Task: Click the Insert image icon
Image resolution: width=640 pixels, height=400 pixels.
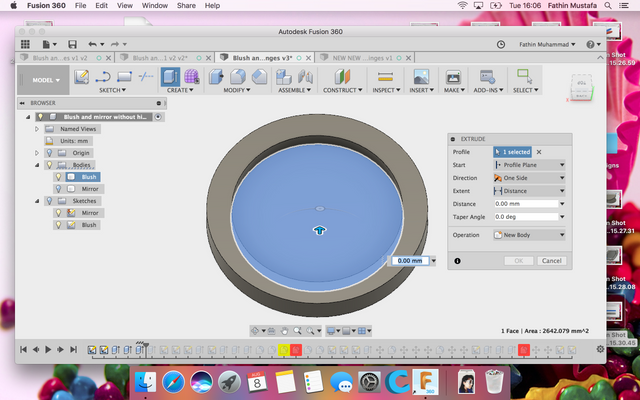Action: coord(421,77)
